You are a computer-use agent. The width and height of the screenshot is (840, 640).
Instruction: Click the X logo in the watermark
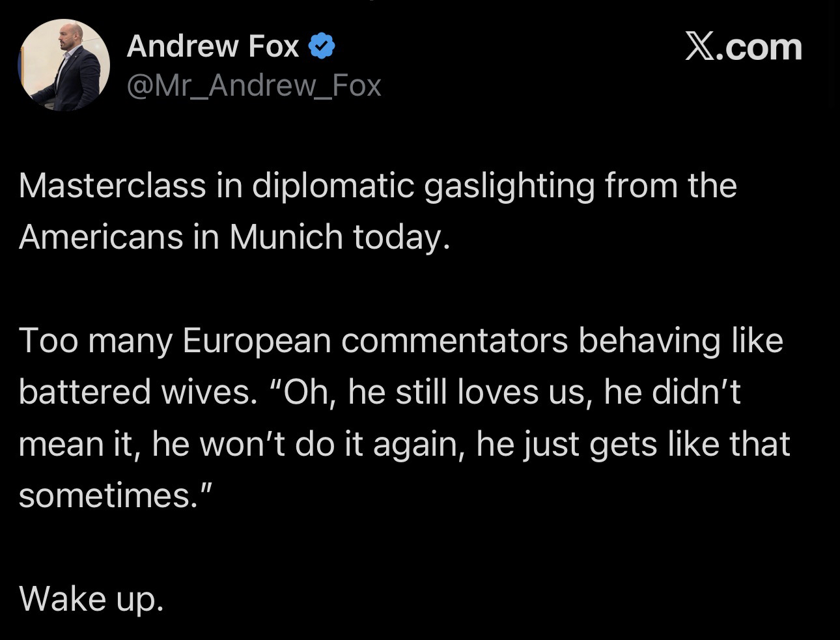[701, 47]
